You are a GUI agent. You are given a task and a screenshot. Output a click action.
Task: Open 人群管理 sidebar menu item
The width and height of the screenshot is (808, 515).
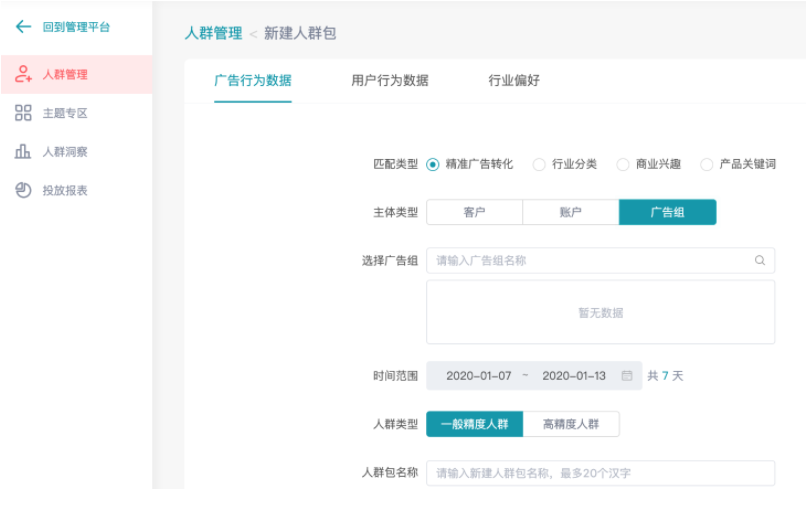pos(76,74)
